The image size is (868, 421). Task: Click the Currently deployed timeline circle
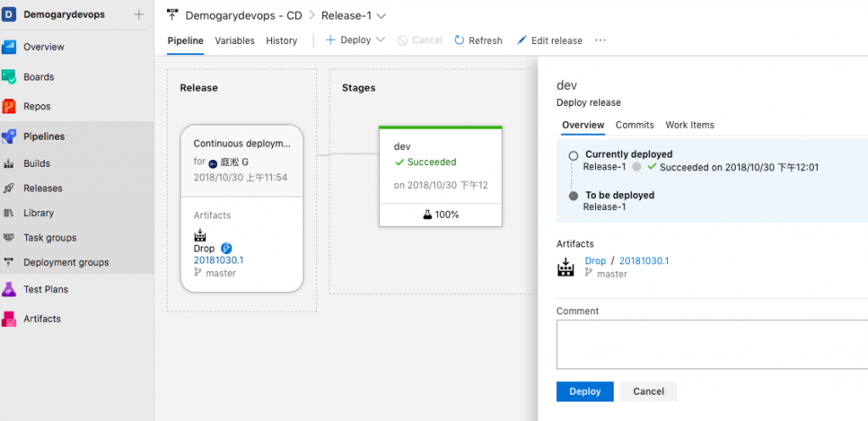[574, 156]
